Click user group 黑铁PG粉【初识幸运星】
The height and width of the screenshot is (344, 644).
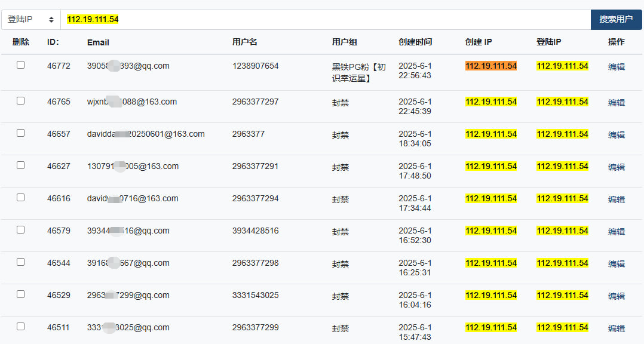pos(359,72)
